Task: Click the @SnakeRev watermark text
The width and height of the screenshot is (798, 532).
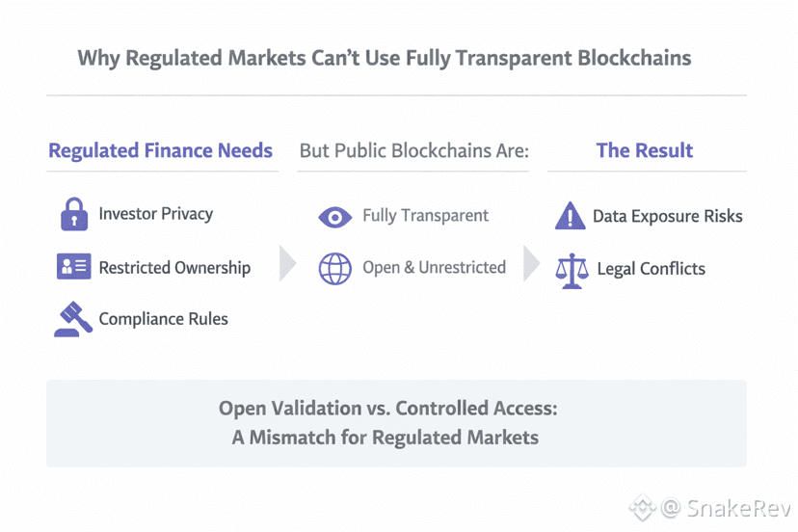Action: click(x=726, y=508)
